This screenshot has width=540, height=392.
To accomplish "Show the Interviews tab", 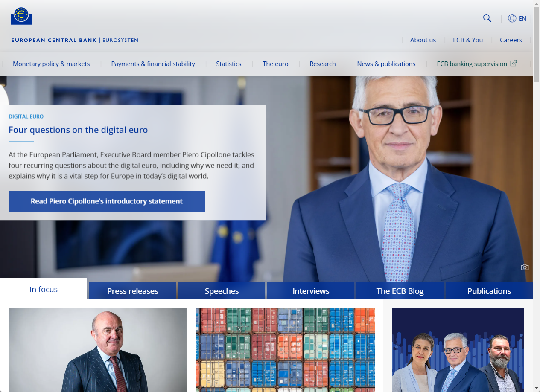I will [x=311, y=291].
